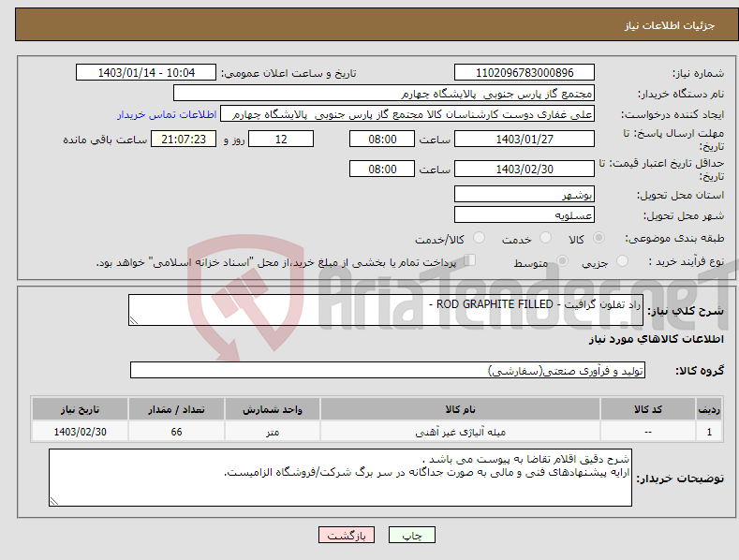This screenshot has width=739, height=560.
Task: Click the buyer organization name field
Action: [x=384, y=94]
